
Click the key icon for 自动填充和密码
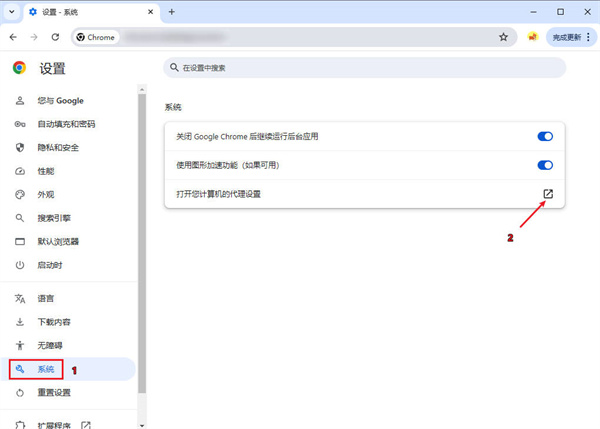pos(20,124)
